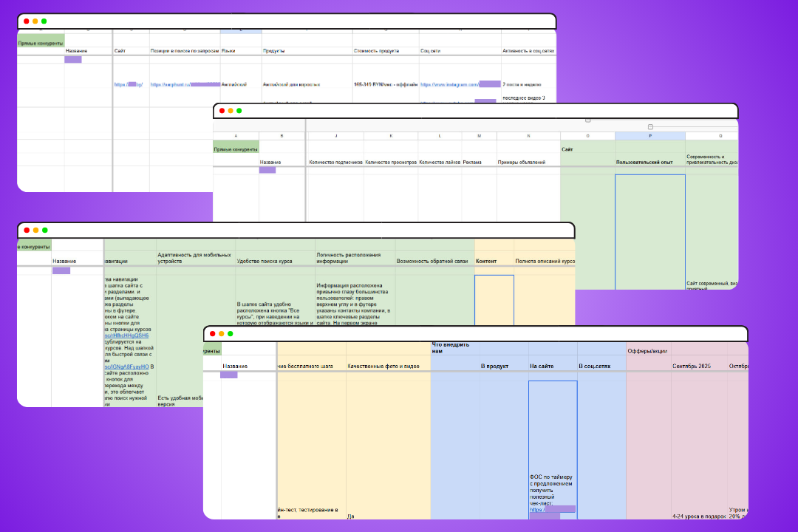Click the Позиции в поиске по запросам header
This screenshot has width=798, height=532.
pos(184,51)
